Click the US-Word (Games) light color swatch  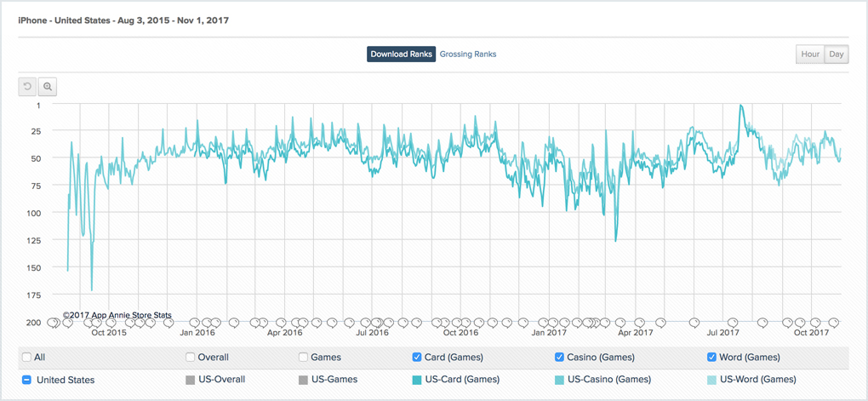click(x=711, y=380)
